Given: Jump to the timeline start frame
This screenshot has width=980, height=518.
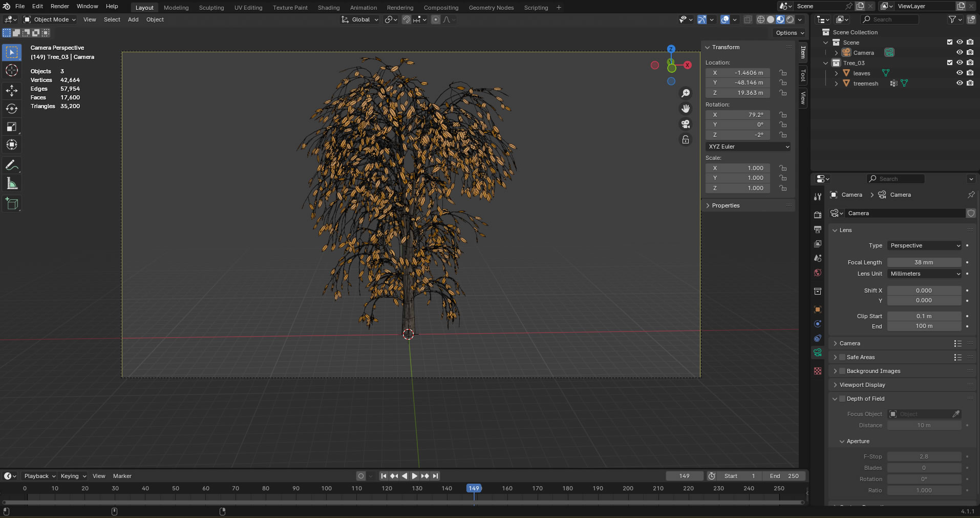Looking at the screenshot, I should (384, 476).
